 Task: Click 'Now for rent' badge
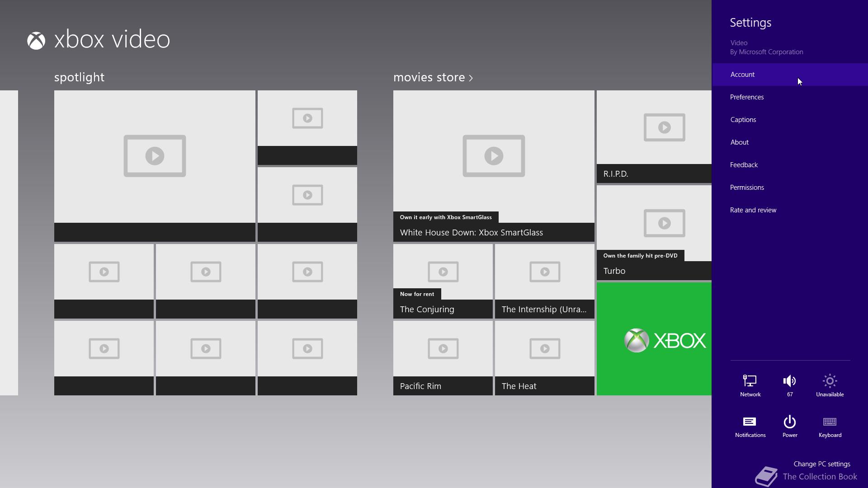pyautogui.click(x=417, y=294)
